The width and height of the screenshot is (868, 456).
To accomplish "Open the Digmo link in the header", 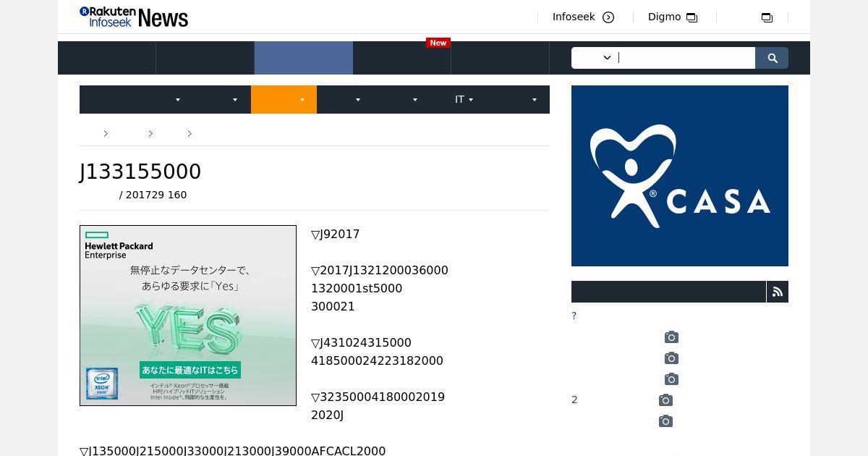I will pyautogui.click(x=664, y=17).
